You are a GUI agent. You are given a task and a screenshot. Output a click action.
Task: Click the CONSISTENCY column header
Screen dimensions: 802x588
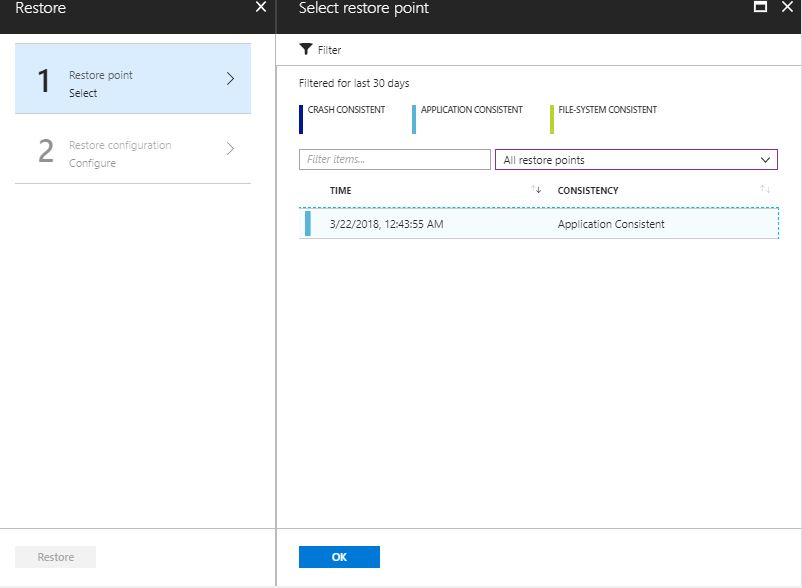click(588, 191)
